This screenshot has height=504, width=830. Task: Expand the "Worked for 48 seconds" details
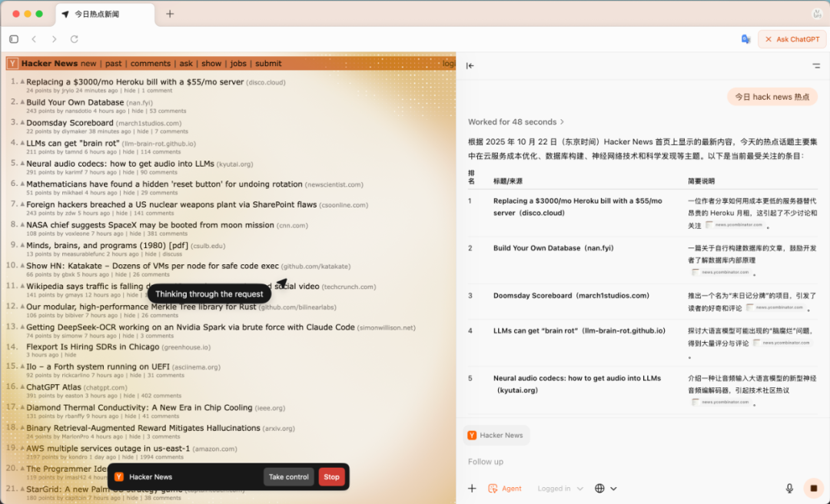[x=516, y=121]
